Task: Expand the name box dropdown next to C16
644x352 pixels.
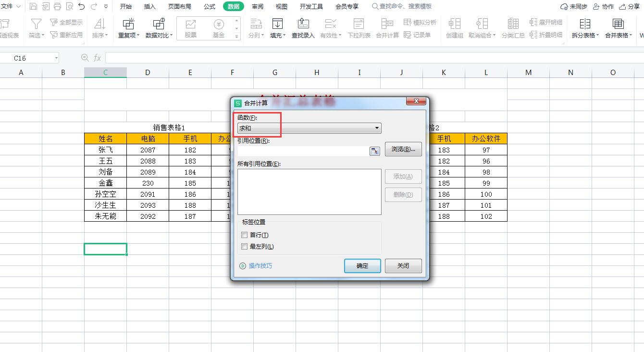Action: 56,58
